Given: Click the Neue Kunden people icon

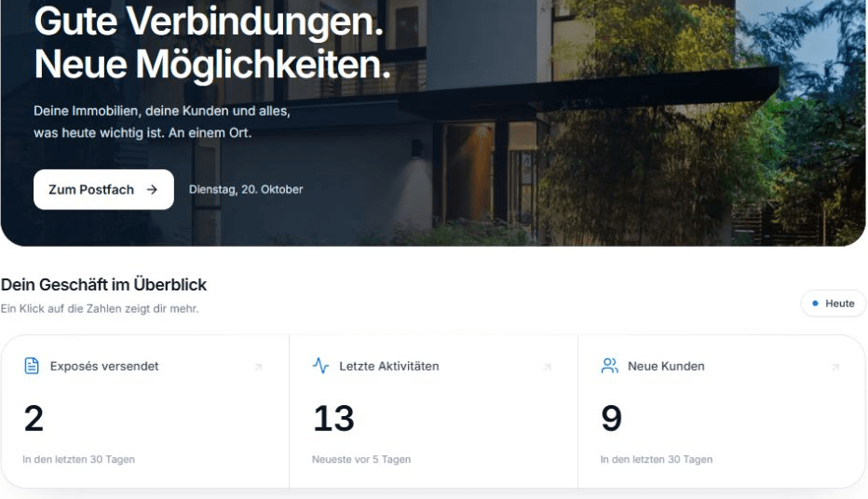Looking at the screenshot, I should coord(609,366).
